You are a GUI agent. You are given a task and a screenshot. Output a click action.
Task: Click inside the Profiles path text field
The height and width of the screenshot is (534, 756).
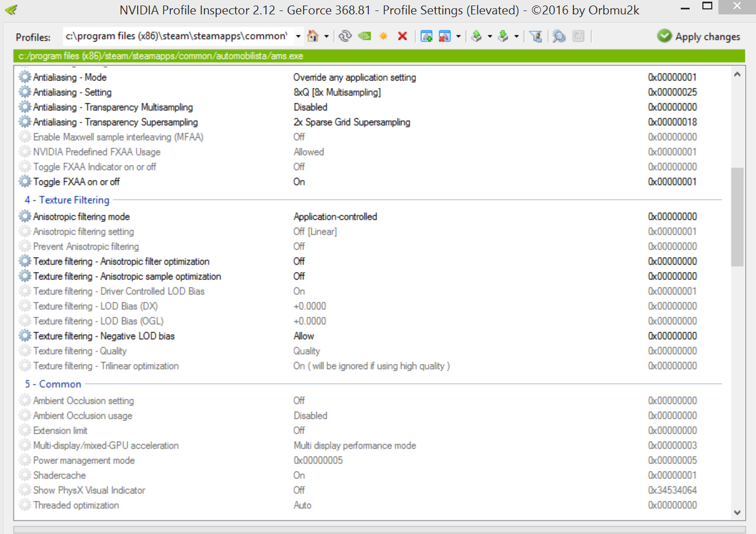coord(178,36)
